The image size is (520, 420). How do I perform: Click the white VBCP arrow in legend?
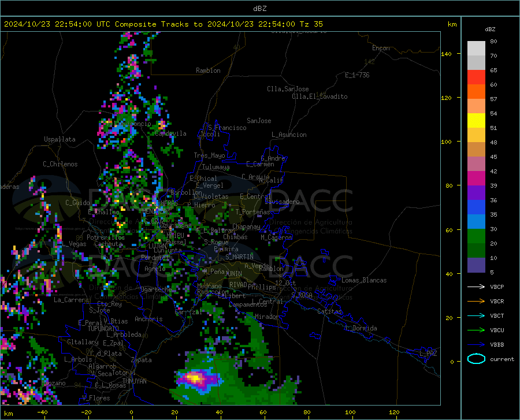coord(476,287)
